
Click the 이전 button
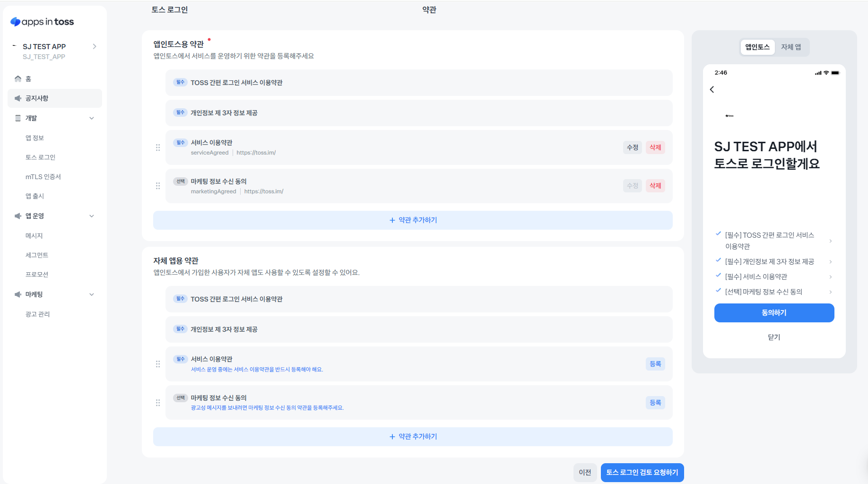585,473
